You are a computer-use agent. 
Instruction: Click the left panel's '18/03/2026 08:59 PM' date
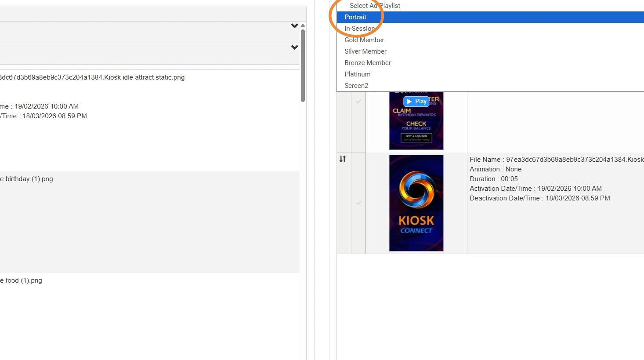(55, 116)
